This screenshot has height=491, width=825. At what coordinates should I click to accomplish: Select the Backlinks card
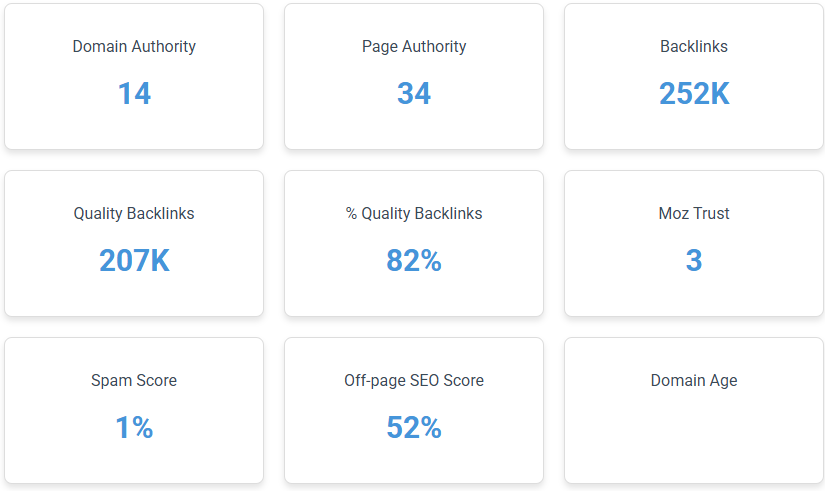[694, 76]
